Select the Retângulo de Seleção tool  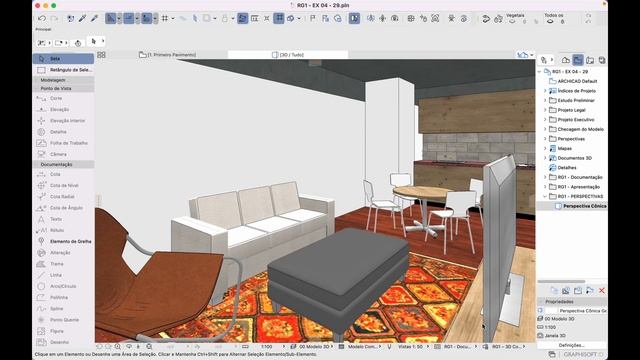(63, 70)
